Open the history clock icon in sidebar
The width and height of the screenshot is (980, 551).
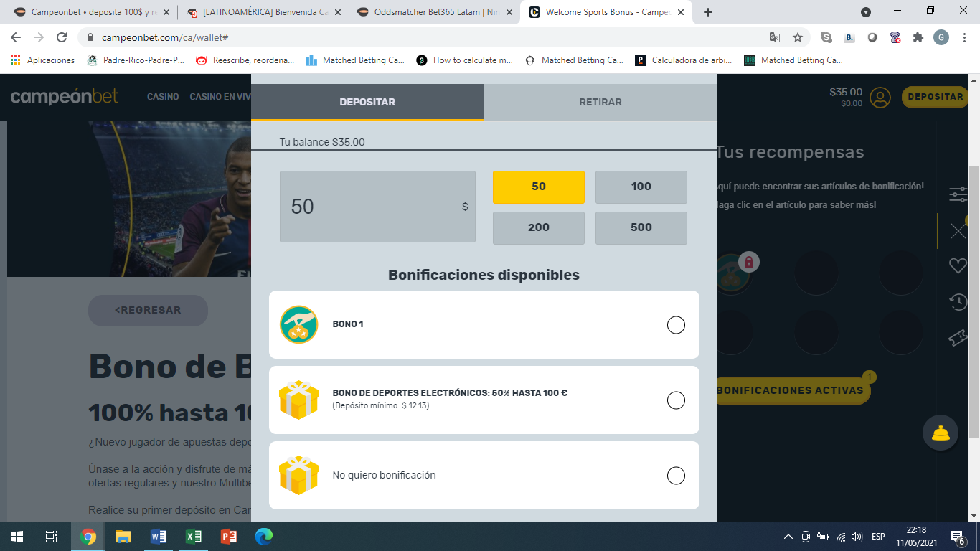click(x=958, y=301)
